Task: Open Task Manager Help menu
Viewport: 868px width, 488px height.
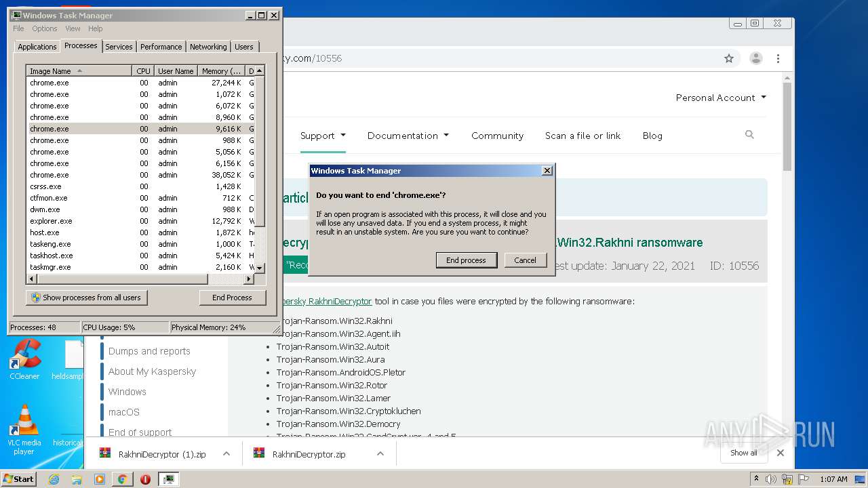Action: tap(96, 28)
